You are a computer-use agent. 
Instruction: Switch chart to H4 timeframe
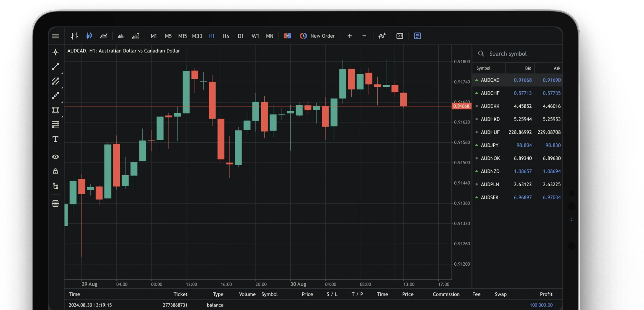click(x=226, y=36)
